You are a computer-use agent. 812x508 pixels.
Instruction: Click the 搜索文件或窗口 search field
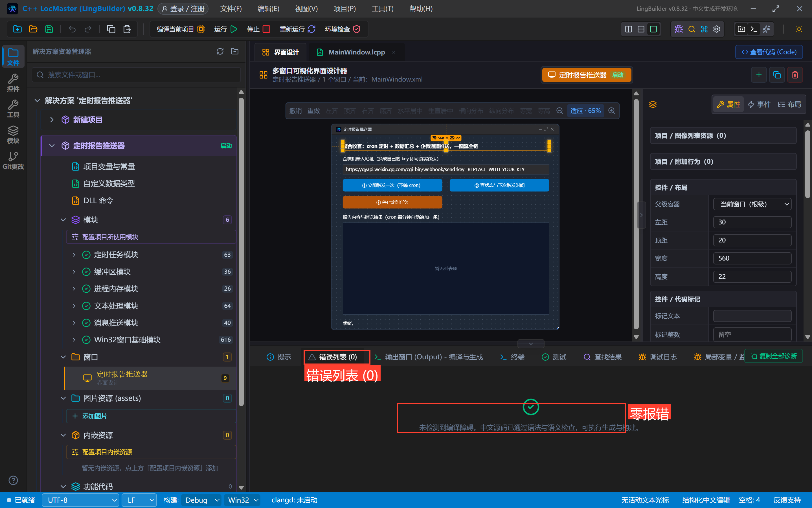point(136,75)
